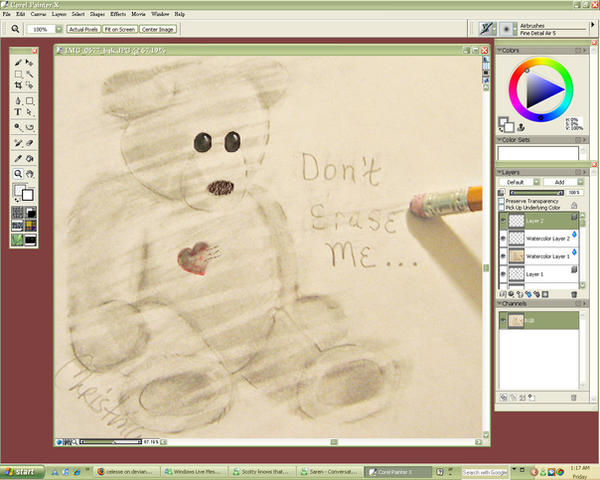600x480 pixels.
Task: Collapse the Layers panel
Action: tap(499, 172)
